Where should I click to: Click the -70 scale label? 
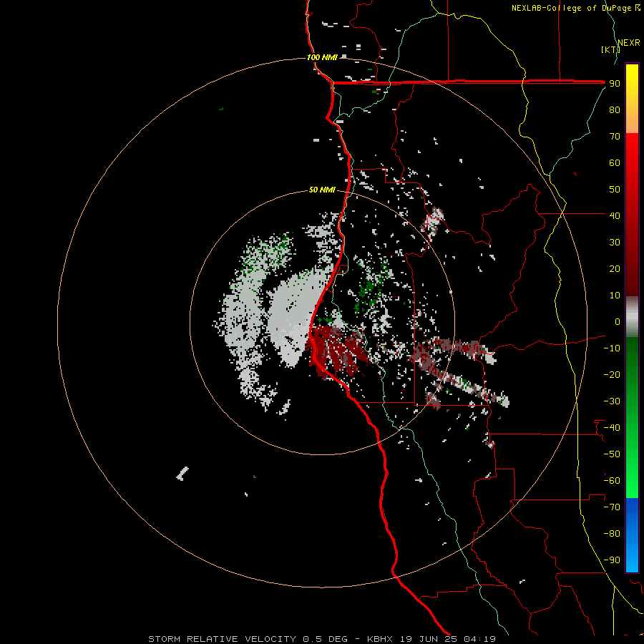coord(612,507)
